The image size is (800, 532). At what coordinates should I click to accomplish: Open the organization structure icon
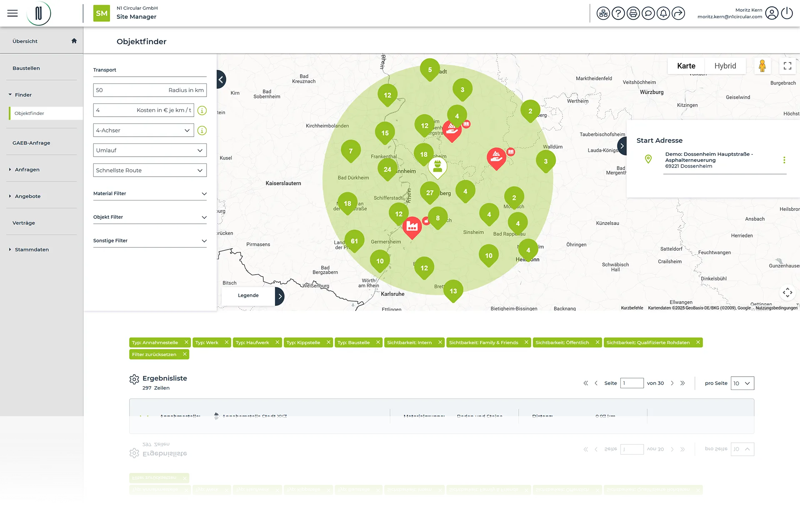click(603, 13)
